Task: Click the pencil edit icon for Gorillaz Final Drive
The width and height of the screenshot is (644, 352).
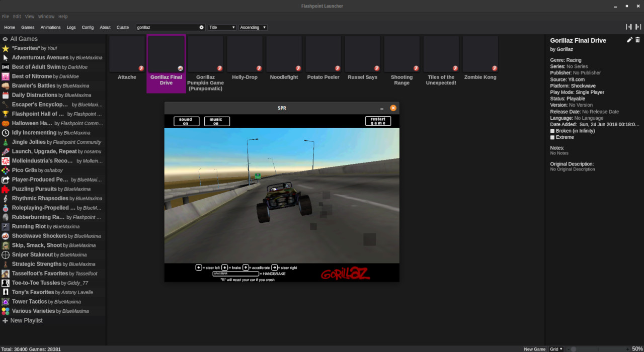Action: [629, 40]
